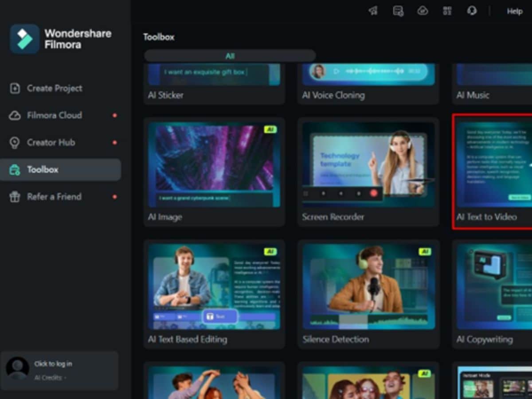
Task: Click the AI Credits label
Action: tap(50, 378)
